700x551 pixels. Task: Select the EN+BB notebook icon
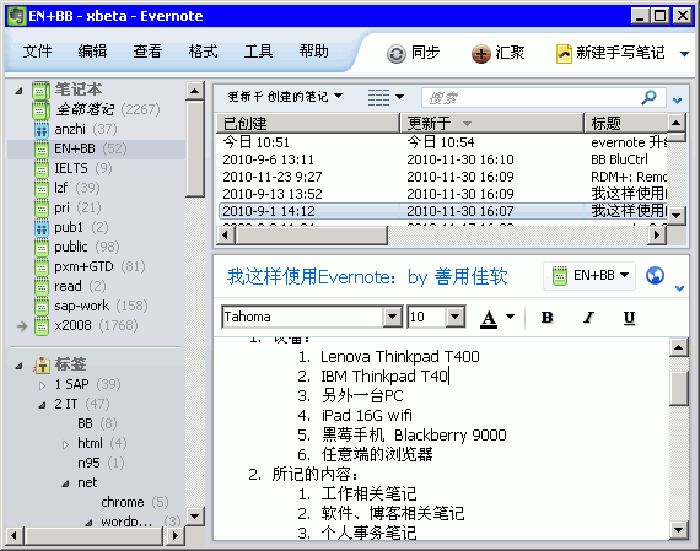point(41,149)
